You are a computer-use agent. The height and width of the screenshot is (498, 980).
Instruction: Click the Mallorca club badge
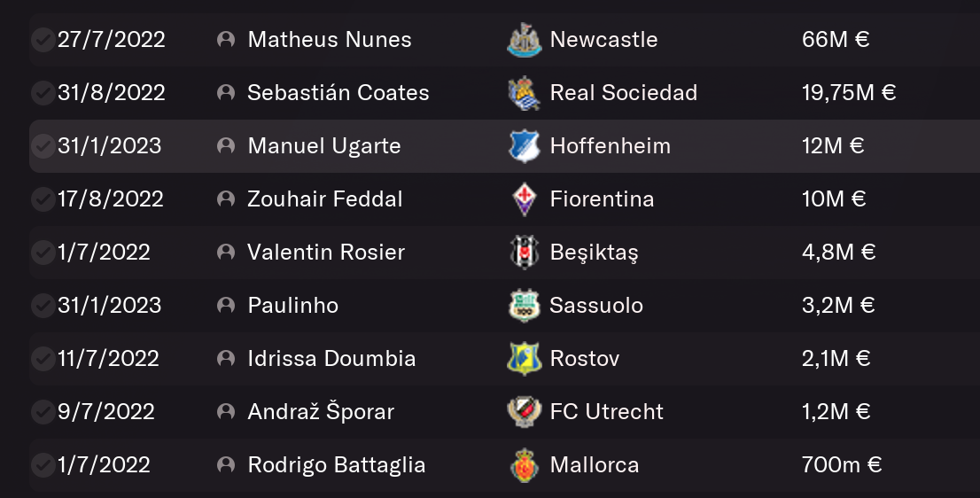(x=524, y=465)
